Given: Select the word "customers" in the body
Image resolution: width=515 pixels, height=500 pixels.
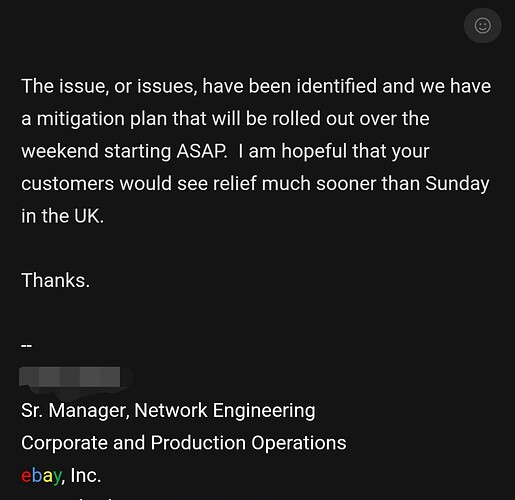Looking at the screenshot, I should point(67,184).
